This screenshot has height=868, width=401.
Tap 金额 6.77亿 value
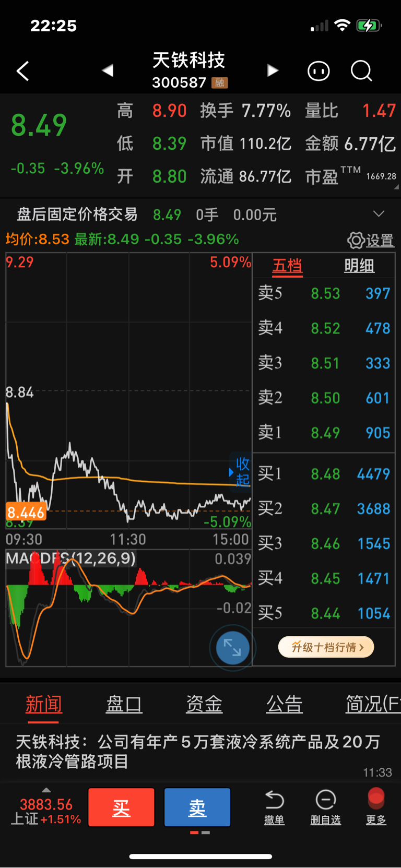[370, 144]
